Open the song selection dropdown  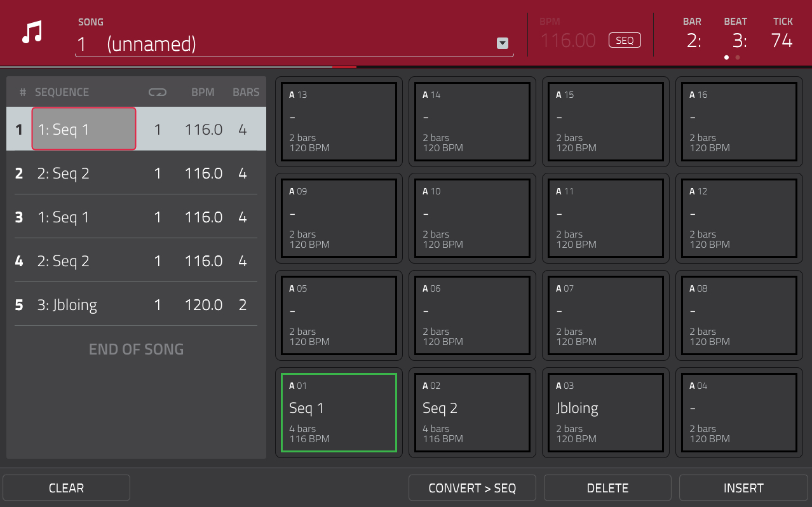click(x=502, y=43)
